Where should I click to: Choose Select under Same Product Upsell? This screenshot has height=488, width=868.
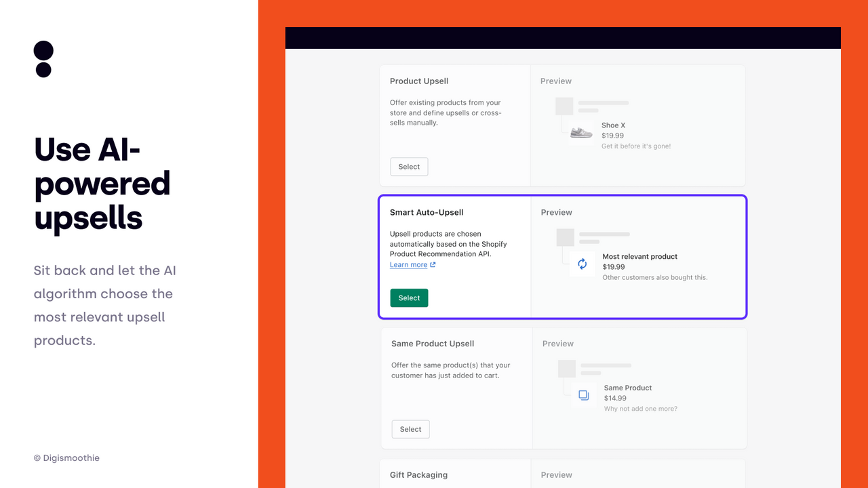(x=410, y=429)
